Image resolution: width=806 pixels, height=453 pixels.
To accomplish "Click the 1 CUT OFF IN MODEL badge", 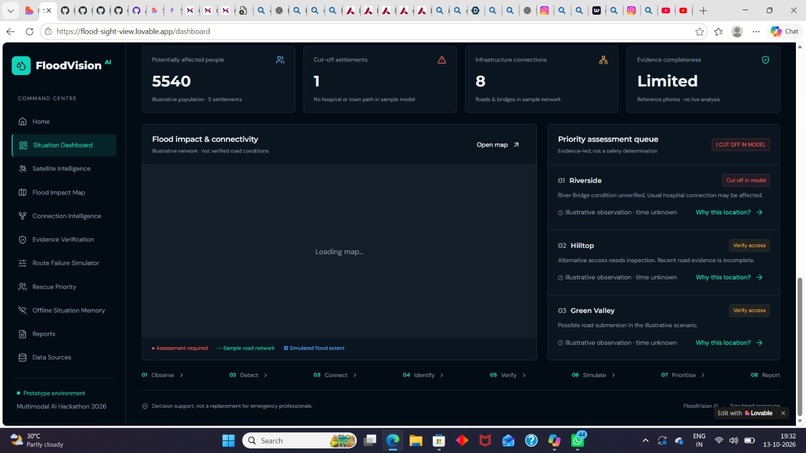I will [741, 144].
